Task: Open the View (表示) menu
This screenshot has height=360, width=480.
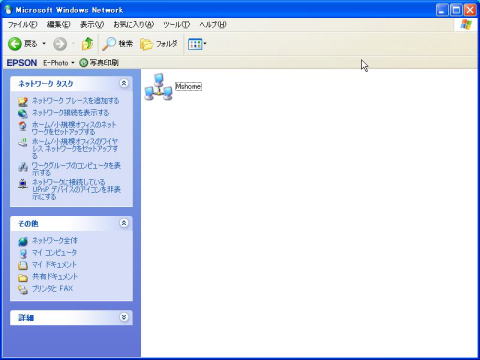Action: 92,24
